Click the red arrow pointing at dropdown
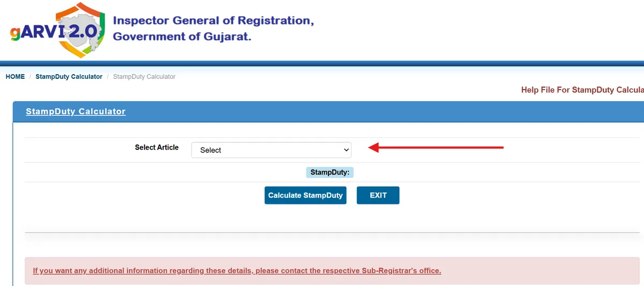 pyautogui.click(x=435, y=147)
